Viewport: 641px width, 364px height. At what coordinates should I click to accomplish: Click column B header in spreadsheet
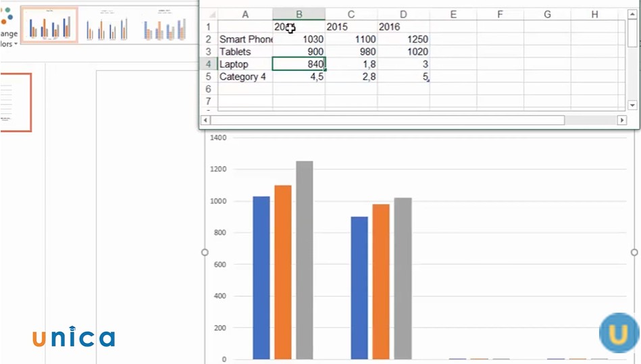coord(299,14)
